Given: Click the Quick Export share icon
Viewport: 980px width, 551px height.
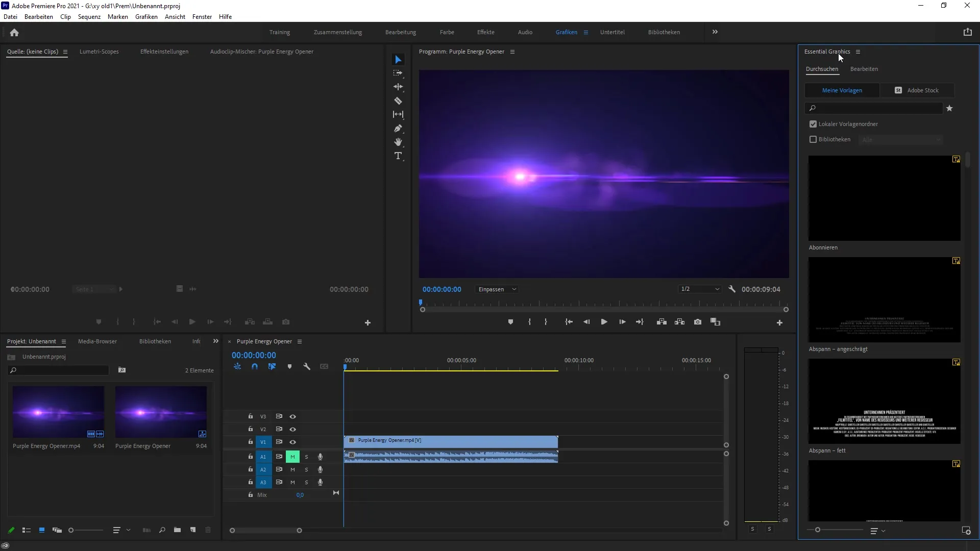Looking at the screenshot, I should pyautogui.click(x=968, y=32).
